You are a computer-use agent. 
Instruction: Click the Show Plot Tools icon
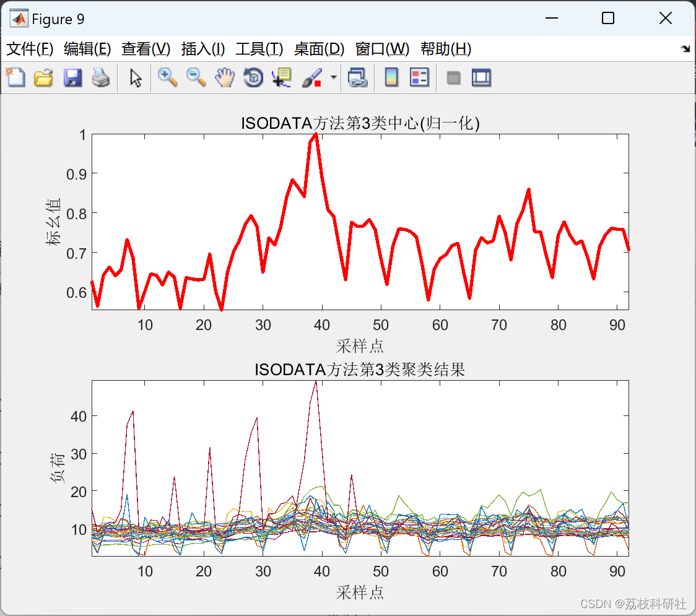(x=482, y=77)
